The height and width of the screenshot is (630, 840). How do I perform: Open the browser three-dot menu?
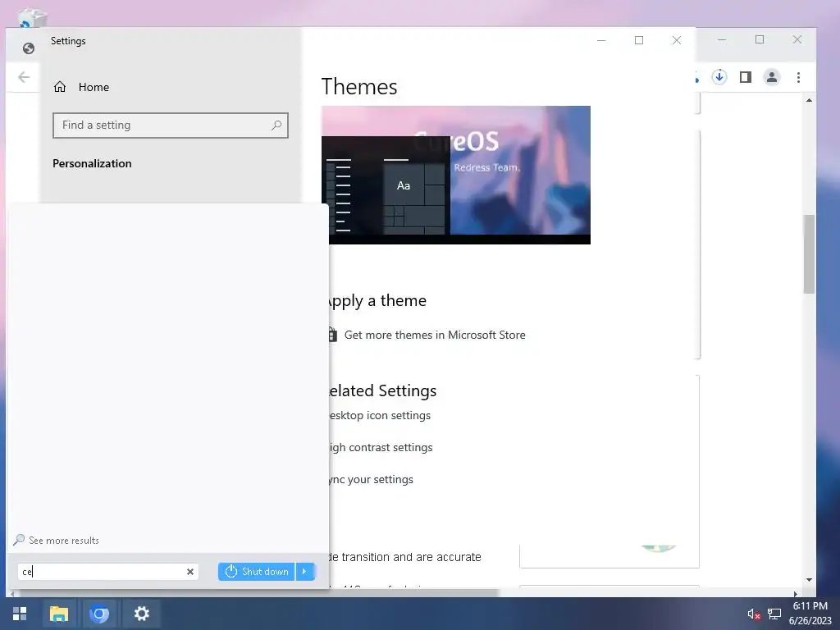(799, 77)
